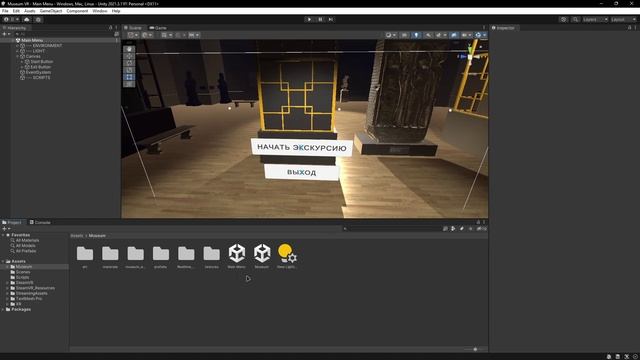Open the Layout dropdown
640x360 pixels.
tap(623, 19)
